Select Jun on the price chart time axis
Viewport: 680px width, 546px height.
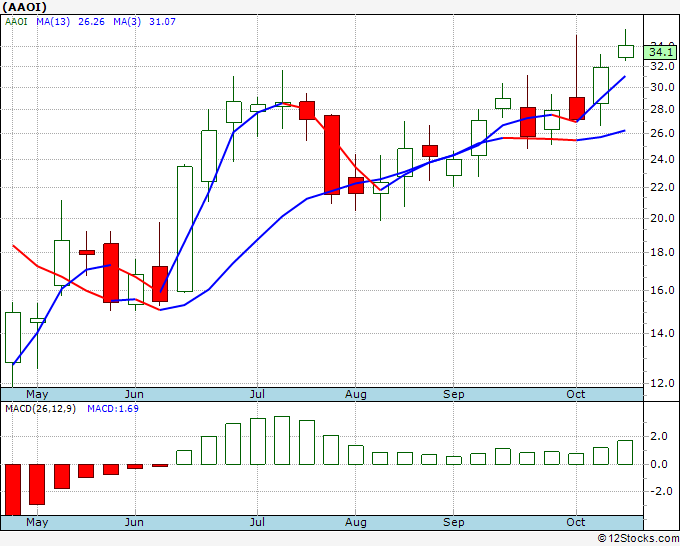coord(134,395)
